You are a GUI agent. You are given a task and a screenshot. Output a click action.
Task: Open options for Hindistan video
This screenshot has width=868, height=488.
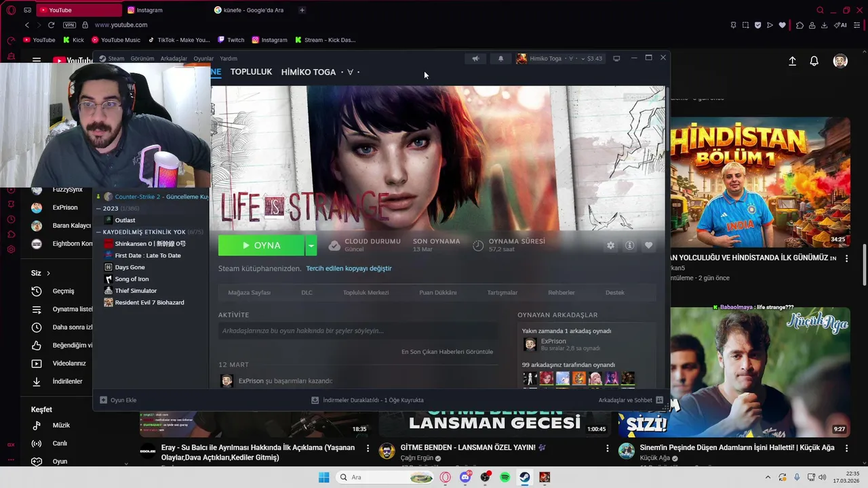(x=846, y=258)
